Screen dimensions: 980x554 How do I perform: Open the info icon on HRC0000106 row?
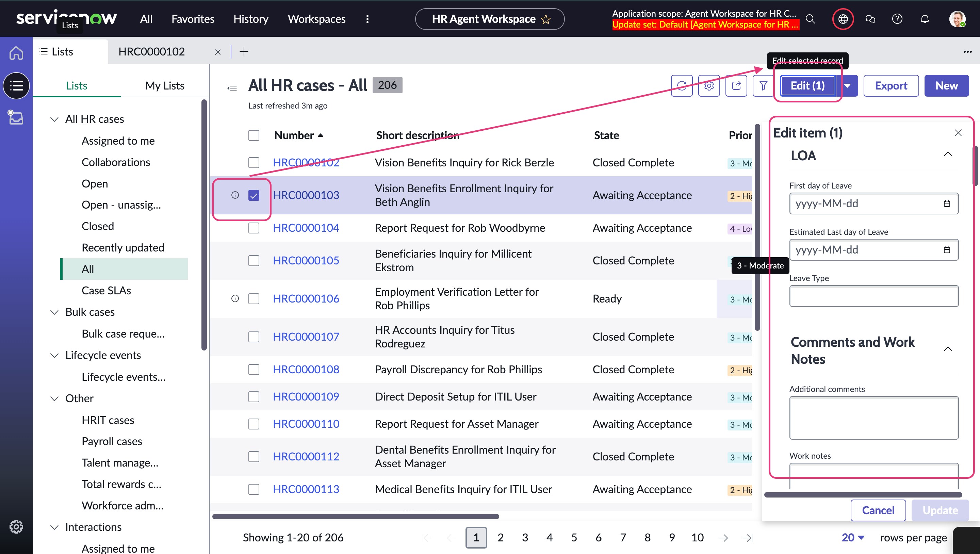pyautogui.click(x=235, y=298)
